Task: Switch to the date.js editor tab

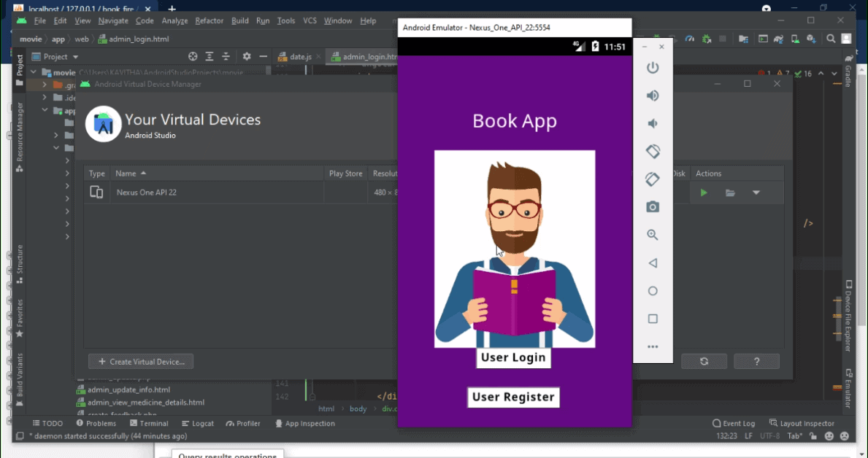Action: 300,57
